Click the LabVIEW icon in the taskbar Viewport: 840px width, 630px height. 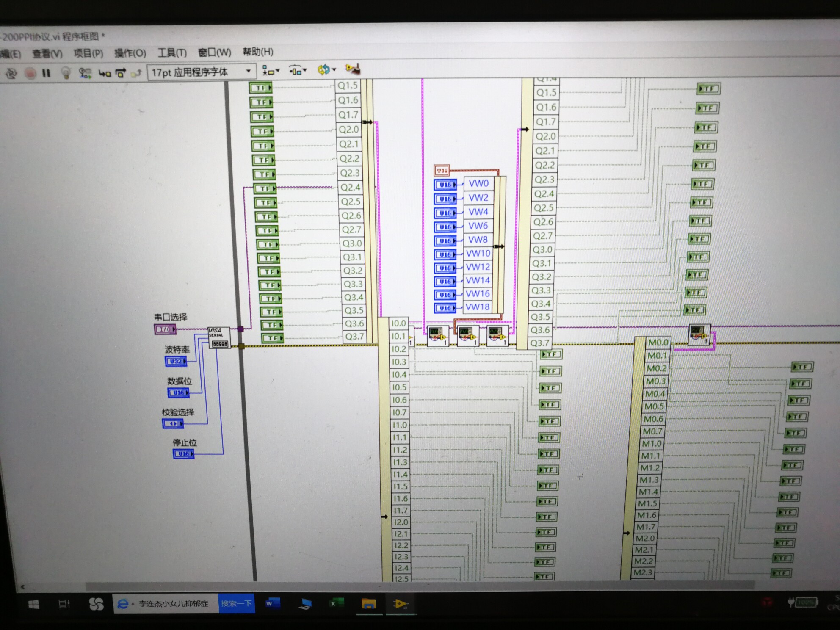[x=400, y=605]
